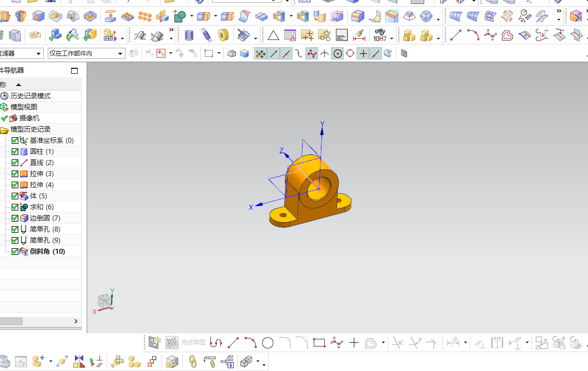Open the 10H7 fit tolerance tool
588x371 pixels.
(379, 35)
